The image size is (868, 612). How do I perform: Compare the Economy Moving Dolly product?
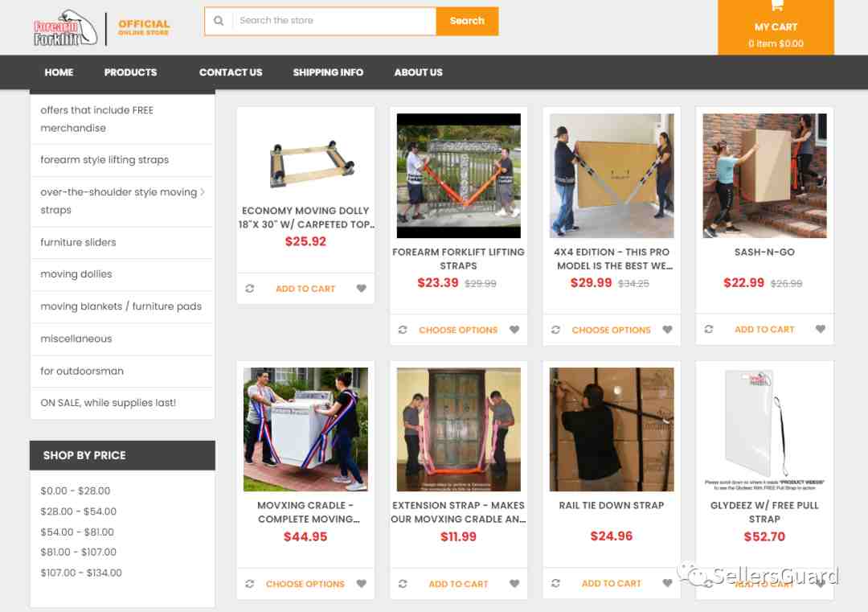pyautogui.click(x=250, y=289)
